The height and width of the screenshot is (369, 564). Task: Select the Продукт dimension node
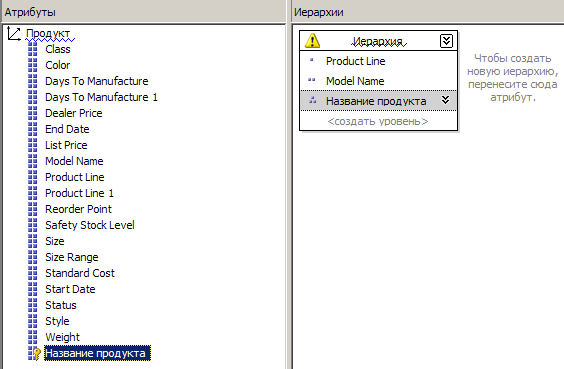point(48,33)
